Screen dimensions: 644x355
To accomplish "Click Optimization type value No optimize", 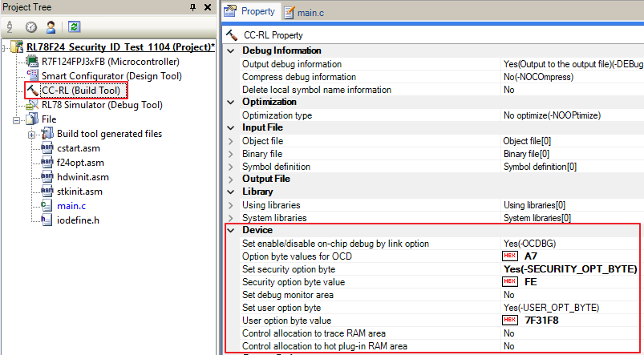I will tap(552, 115).
